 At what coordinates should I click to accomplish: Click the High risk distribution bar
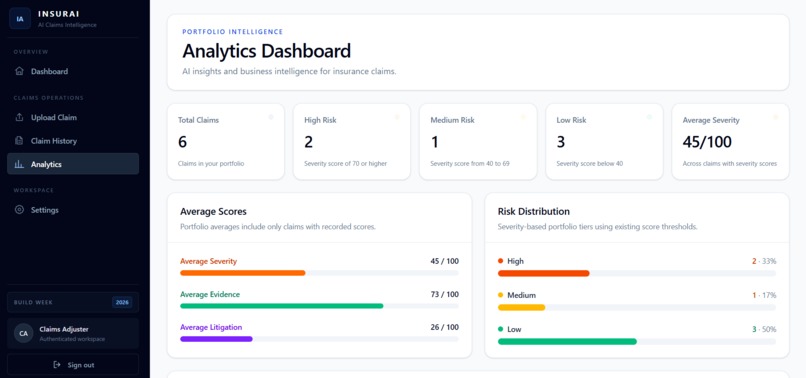637,274
